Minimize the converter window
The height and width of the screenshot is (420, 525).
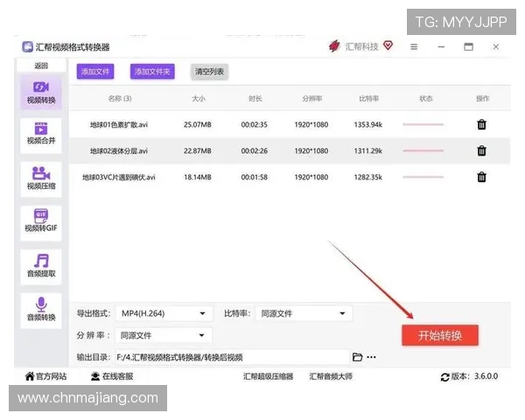click(x=441, y=47)
